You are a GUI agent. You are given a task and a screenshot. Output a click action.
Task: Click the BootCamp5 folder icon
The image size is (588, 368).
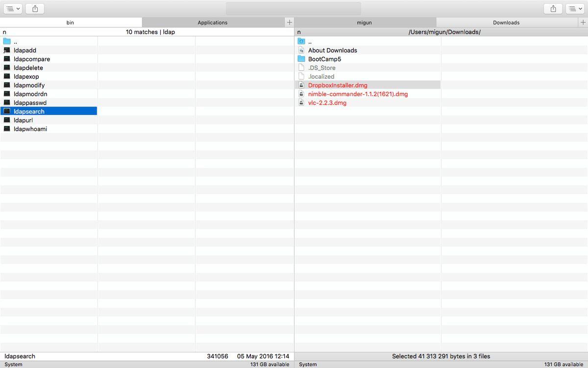point(301,59)
